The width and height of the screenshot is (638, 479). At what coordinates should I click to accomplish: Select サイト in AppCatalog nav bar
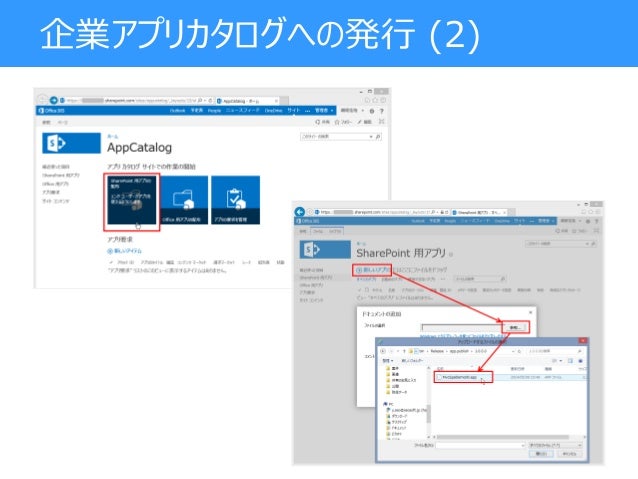pyautogui.click(x=293, y=111)
